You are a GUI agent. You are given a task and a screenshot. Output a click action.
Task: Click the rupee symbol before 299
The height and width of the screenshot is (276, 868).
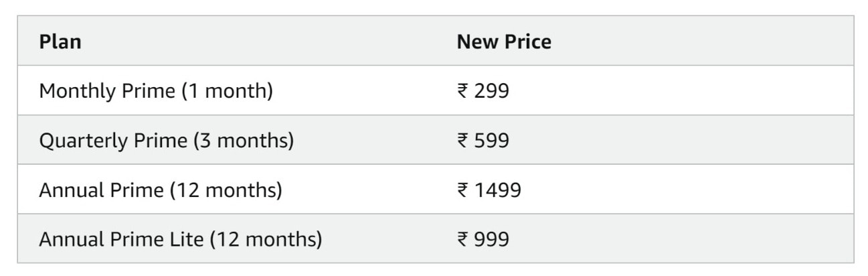[462, 91]
